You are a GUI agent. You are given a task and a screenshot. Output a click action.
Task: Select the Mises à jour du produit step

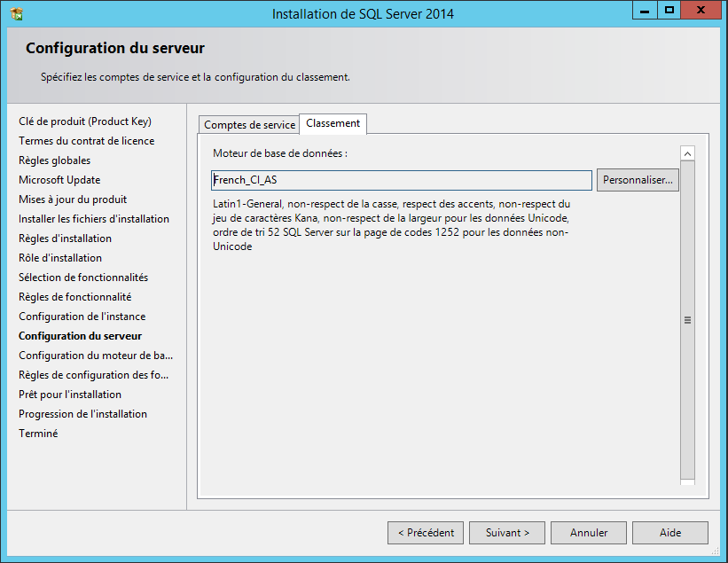73,199
